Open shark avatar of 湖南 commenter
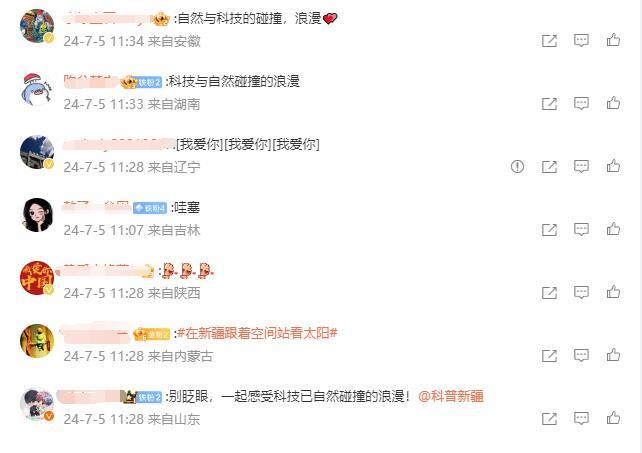The width and height of the screenshot is (642, 453). [x=37, y=89]
